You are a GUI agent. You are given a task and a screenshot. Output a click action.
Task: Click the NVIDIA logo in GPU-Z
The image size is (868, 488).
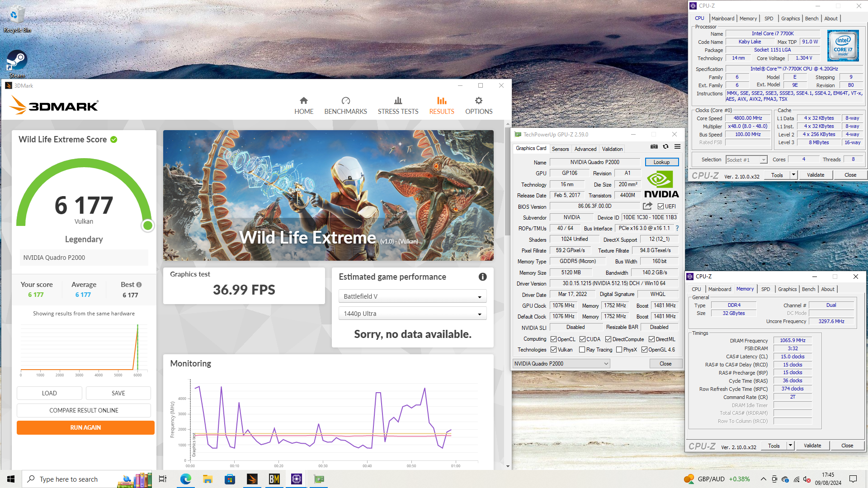(x=661, y=184)
